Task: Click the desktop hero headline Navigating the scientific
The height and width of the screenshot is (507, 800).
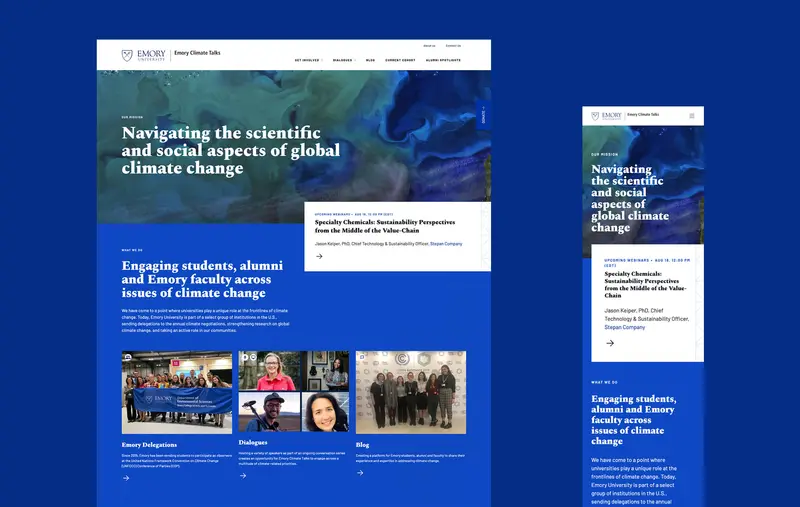Action: click(x=231, y=150)
